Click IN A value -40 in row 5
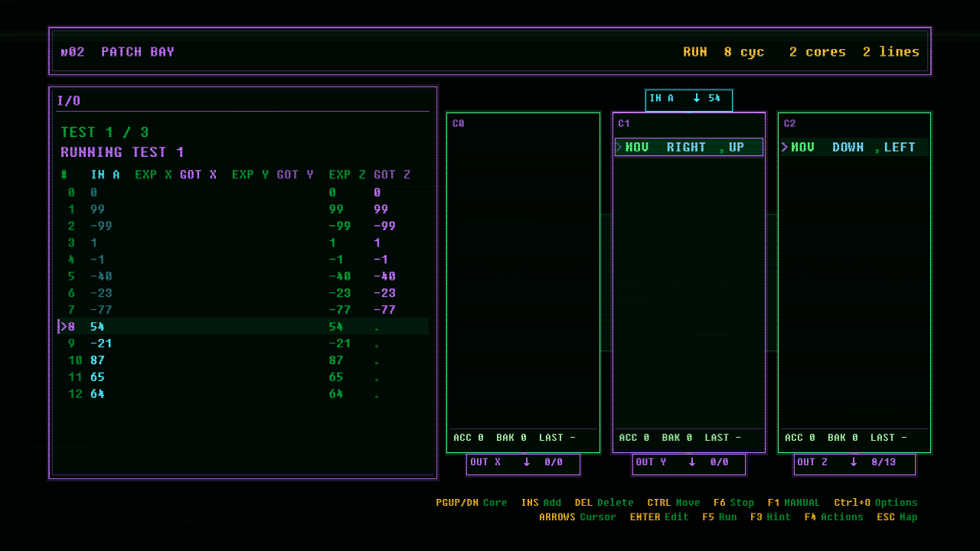 tap(101, 277)
